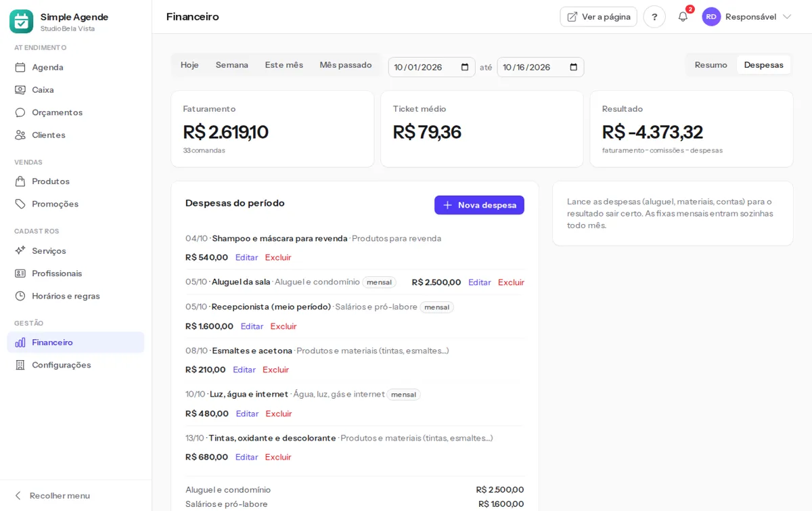Expand the Responsável account dropdown chevron

[x=787, y=17]
